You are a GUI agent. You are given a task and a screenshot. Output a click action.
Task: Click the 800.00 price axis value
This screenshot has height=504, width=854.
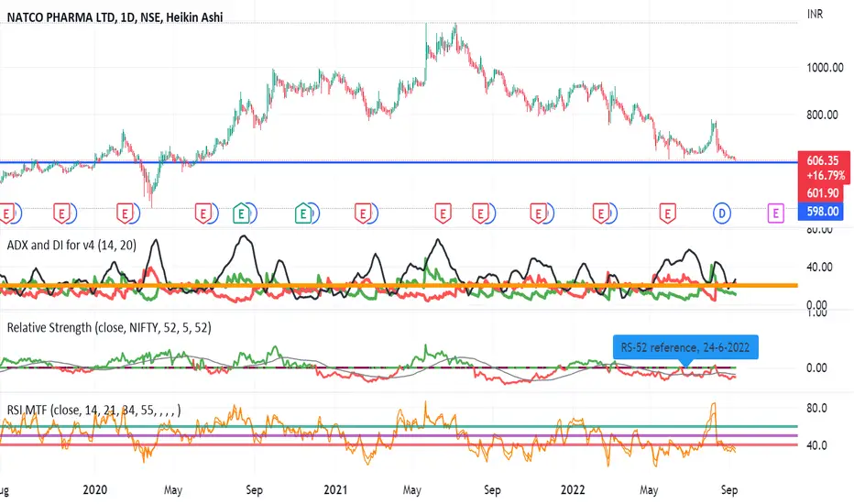pos(823,115)
